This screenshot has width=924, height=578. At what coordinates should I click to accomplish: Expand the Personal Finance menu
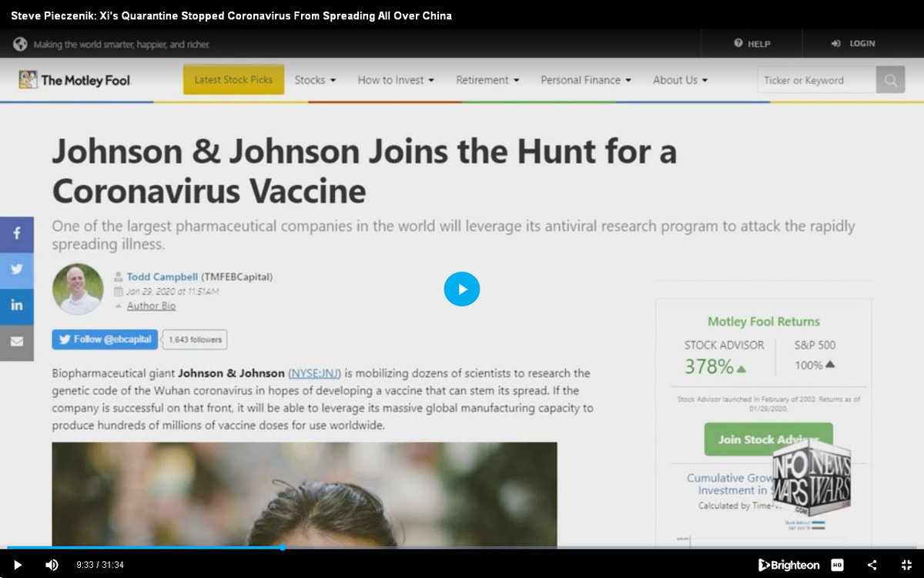click(586, 80)
